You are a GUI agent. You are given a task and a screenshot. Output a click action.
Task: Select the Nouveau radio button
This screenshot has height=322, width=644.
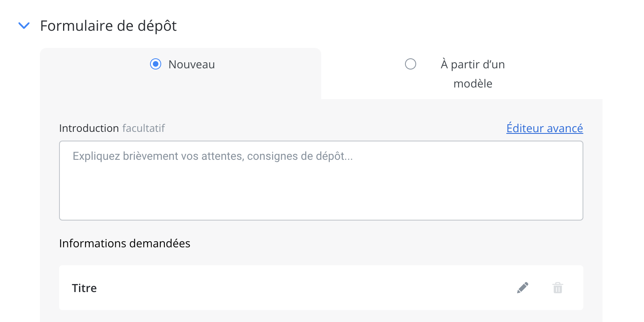(x=156, y=64)
